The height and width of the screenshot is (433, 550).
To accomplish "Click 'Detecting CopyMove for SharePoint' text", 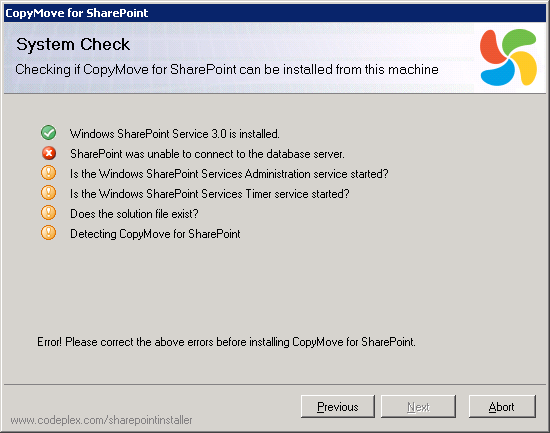I will (x=155, y=234).
